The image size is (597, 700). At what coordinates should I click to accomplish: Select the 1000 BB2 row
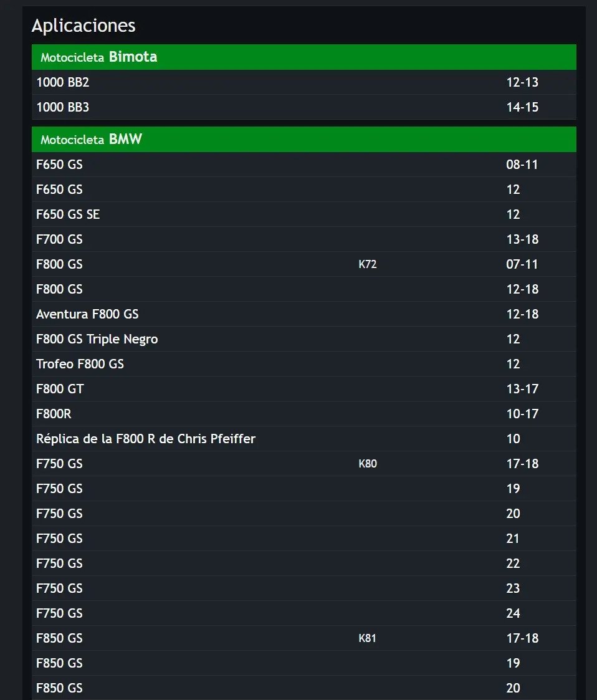pyautogui.click(x=304, y=82)
